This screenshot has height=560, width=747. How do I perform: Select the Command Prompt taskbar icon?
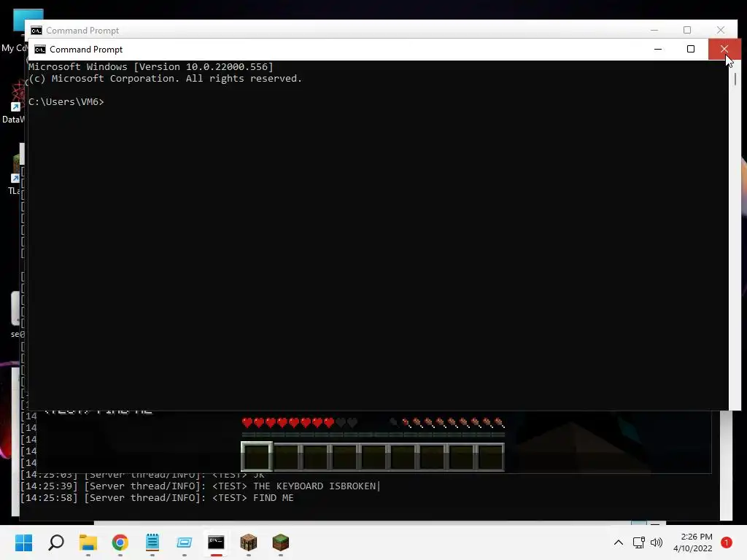click(216, 542)
